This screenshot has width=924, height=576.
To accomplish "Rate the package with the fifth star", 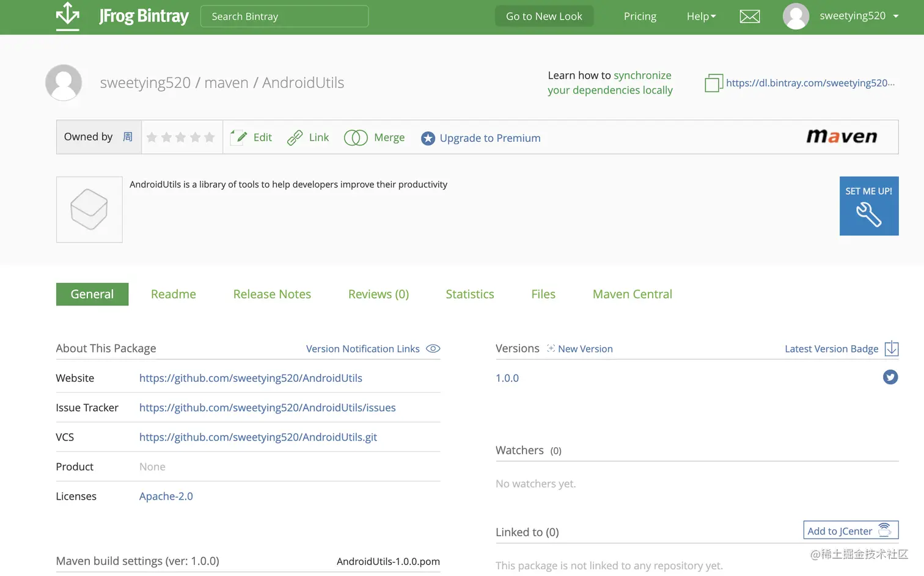I will click(x=210, y=137).
